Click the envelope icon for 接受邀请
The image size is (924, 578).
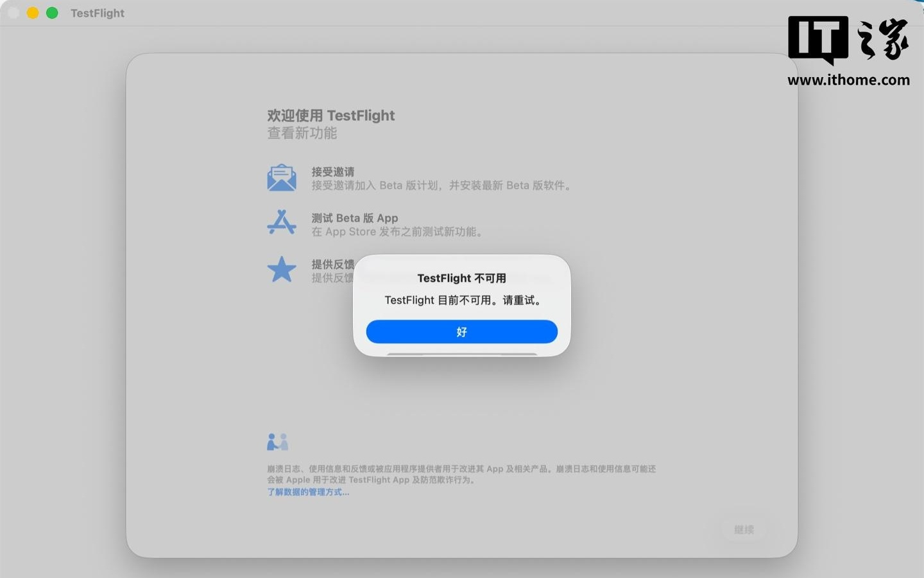[282, 178]
